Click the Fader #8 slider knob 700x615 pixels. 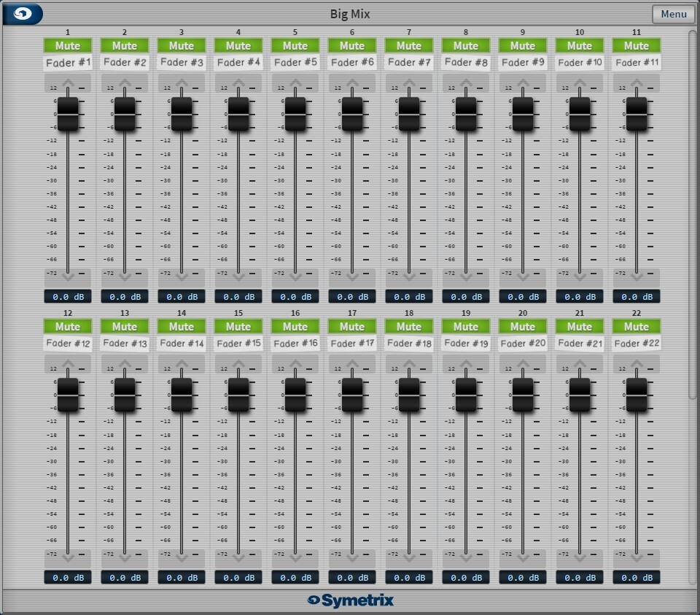click(x=466, y=114)
